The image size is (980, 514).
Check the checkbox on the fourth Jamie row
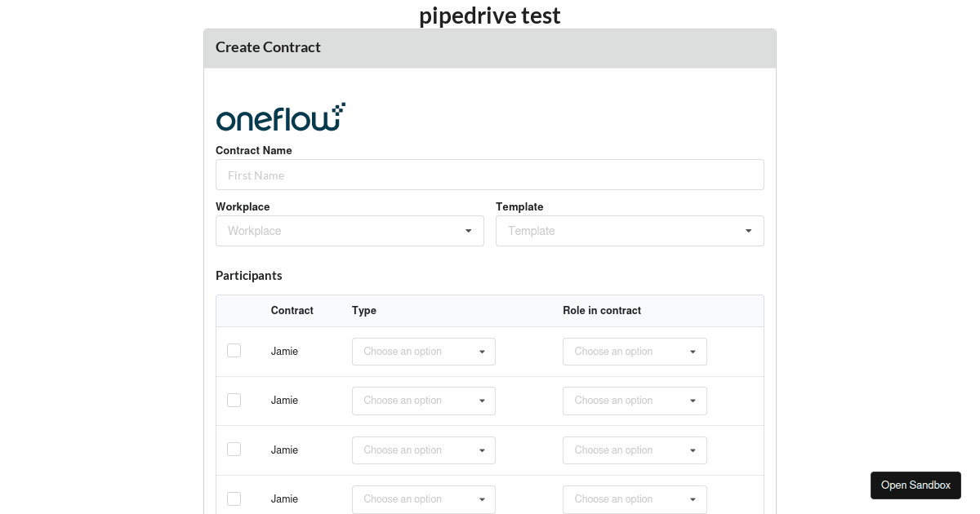234,498
